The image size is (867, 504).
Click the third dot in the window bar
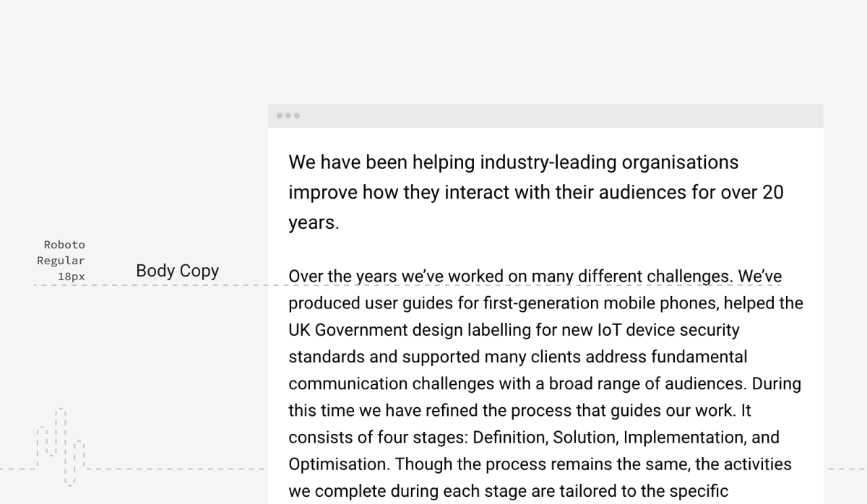(297, 116)
